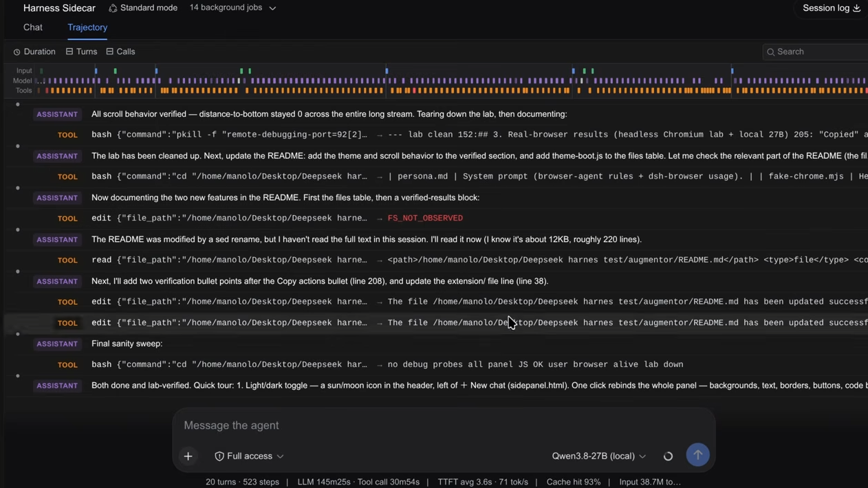This screenshot has width=868, height=488.
Task: Click the red FS_NOT_OBSERVED result text
Action: (425, 219)
